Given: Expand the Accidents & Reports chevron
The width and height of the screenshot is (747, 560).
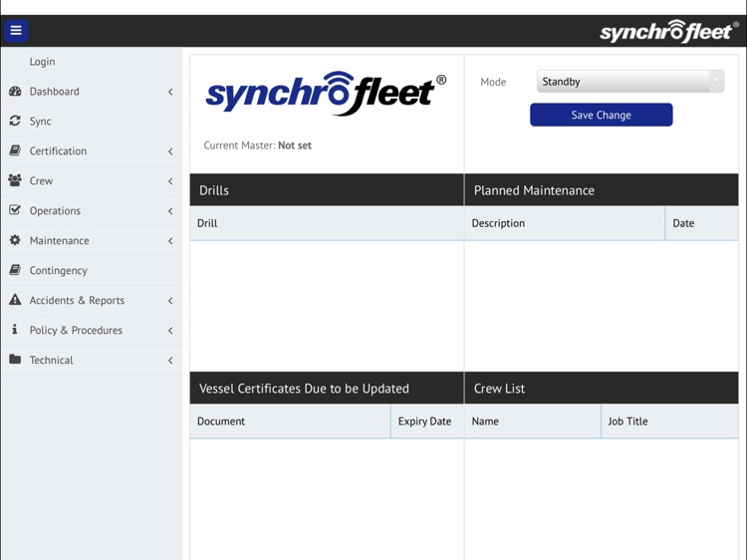Looking at the screenshot, I should 170,300.
